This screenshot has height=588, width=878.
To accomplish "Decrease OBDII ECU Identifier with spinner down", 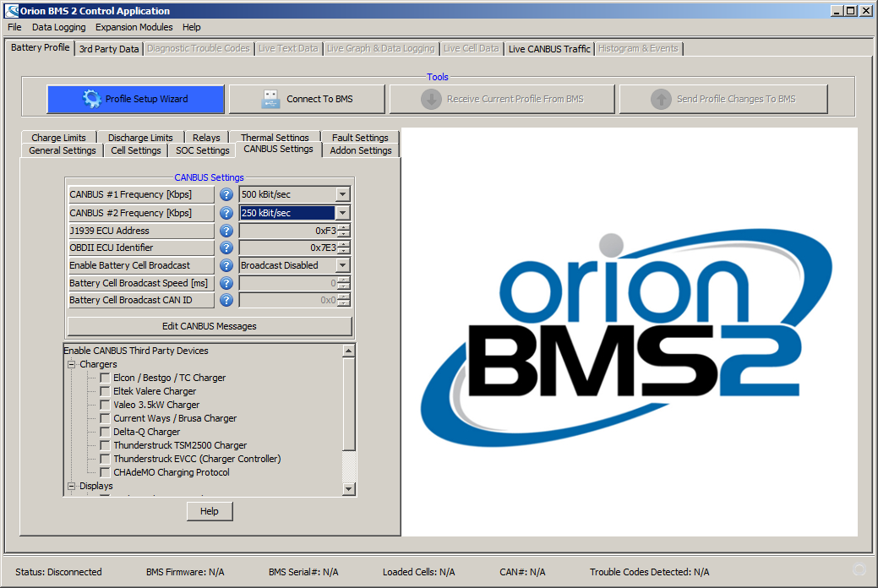I will tap(344, 251).
